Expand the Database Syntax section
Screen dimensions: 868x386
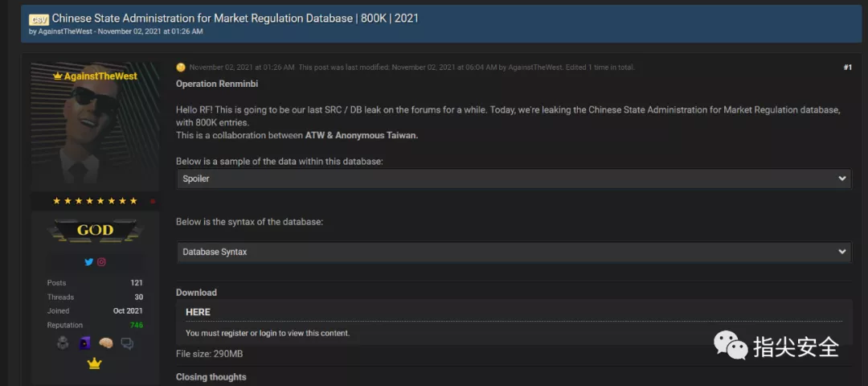pos(514,252)
